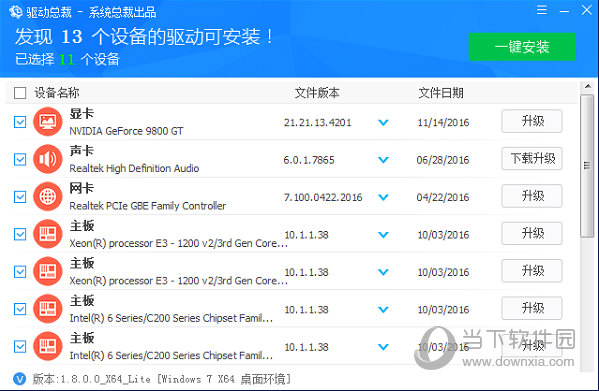Expand version dropdown for 7.100.0422.2016

point(383,197)
